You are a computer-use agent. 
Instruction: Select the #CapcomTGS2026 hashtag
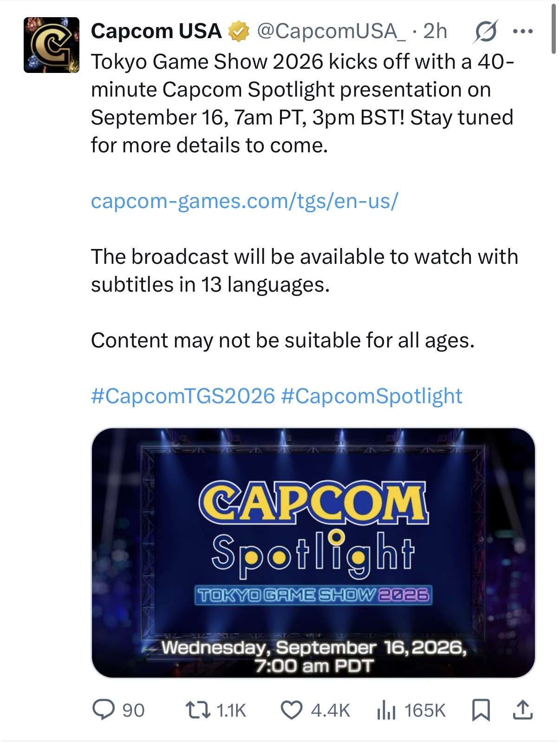pyautogui.click(x=183, y=396)
